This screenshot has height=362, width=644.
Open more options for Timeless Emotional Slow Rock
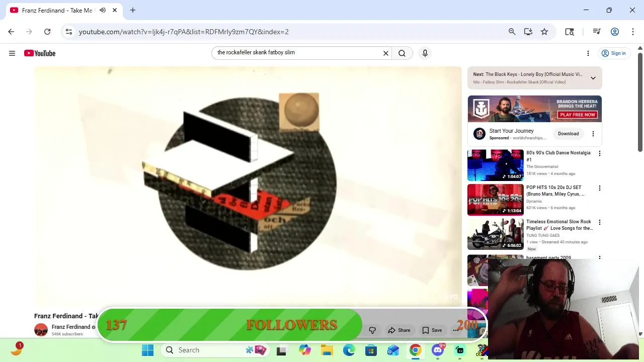tap(599, 222)
